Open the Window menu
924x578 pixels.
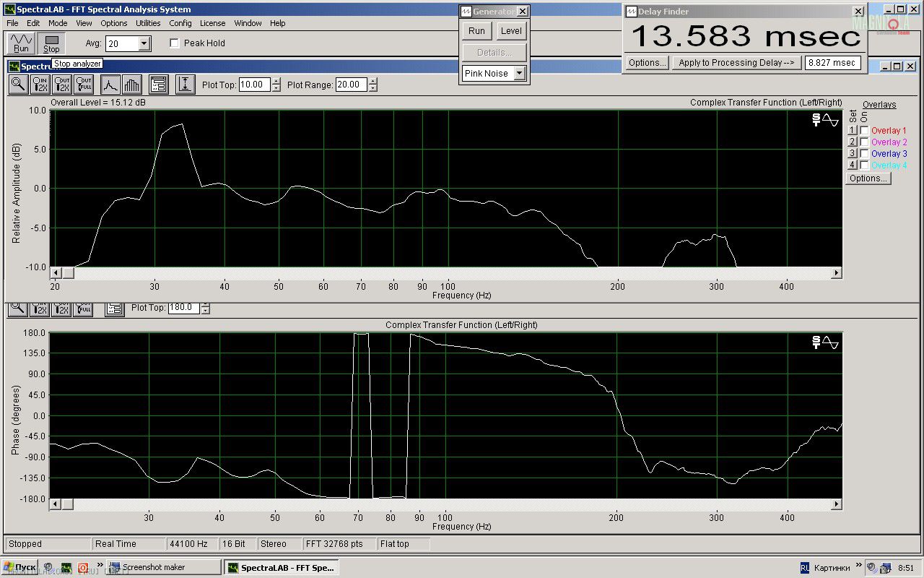(248, 23)
